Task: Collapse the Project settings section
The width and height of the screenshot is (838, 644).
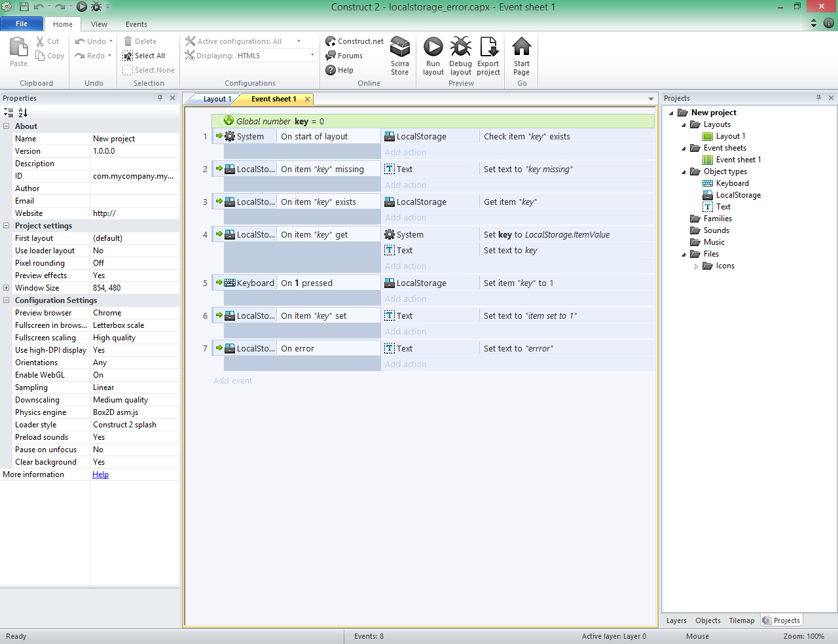Action: pyautogui.click(x=7, y=226)
